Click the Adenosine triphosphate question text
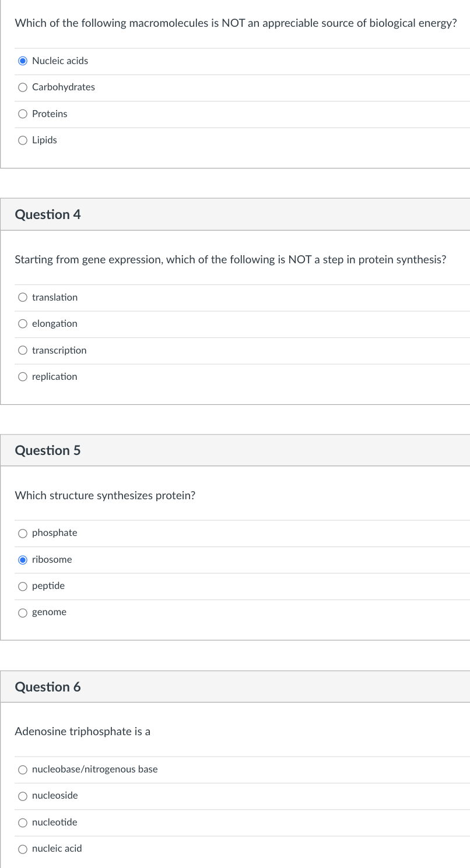470x868 pixels. click(x=82, y=731)
